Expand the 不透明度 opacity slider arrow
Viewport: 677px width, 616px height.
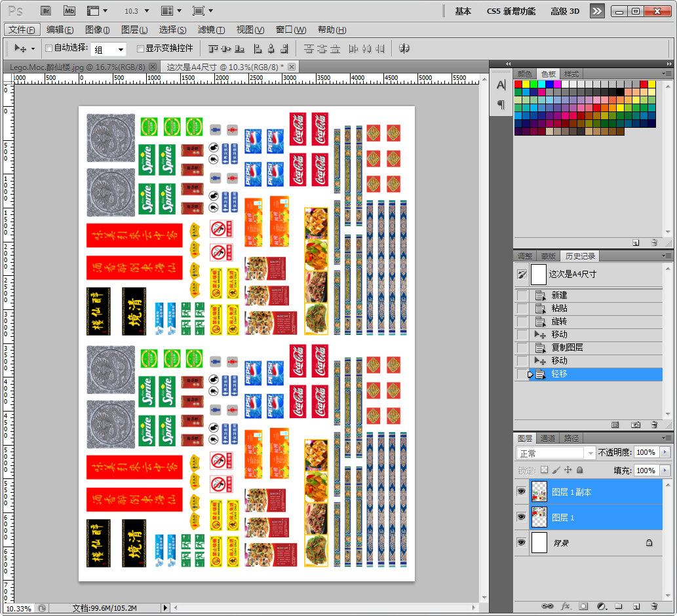coord(666,452)
